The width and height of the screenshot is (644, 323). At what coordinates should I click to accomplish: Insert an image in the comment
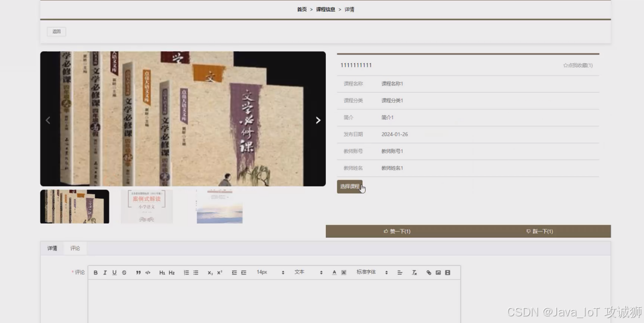(x=438, y=273)
